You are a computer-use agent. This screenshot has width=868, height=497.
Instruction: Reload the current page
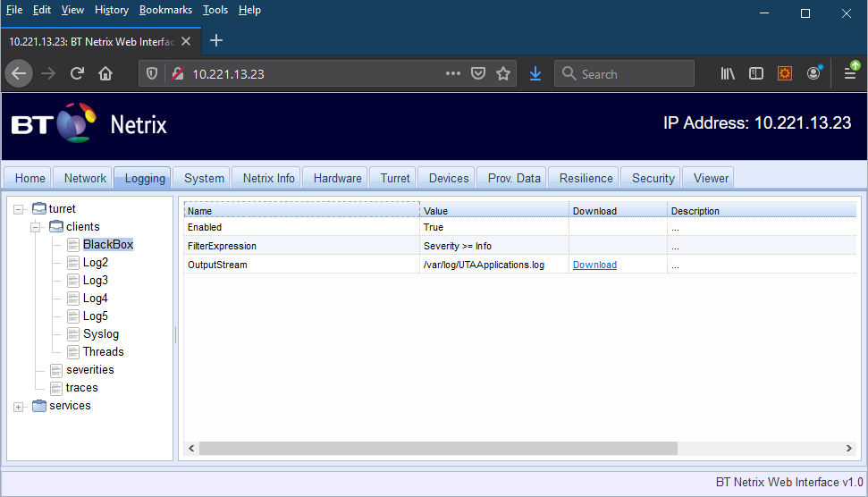pos(77,73)
